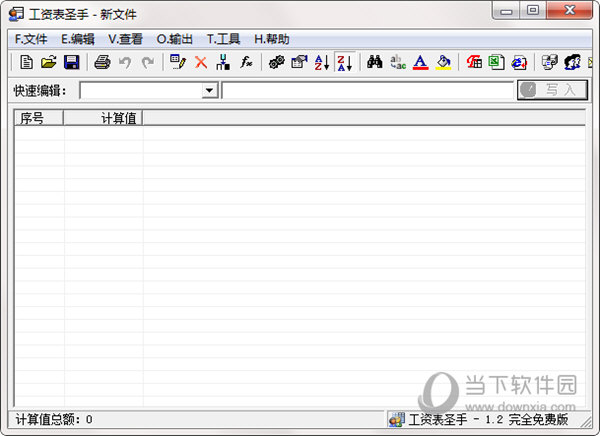This screenshot has width=600, height=436.
Task: Click the New file icon
Action: coord(26,62)
